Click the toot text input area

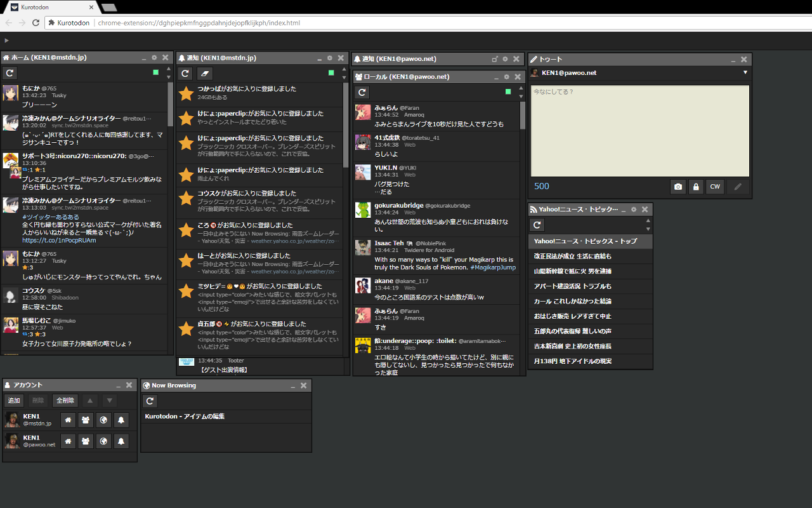[639, 131]
